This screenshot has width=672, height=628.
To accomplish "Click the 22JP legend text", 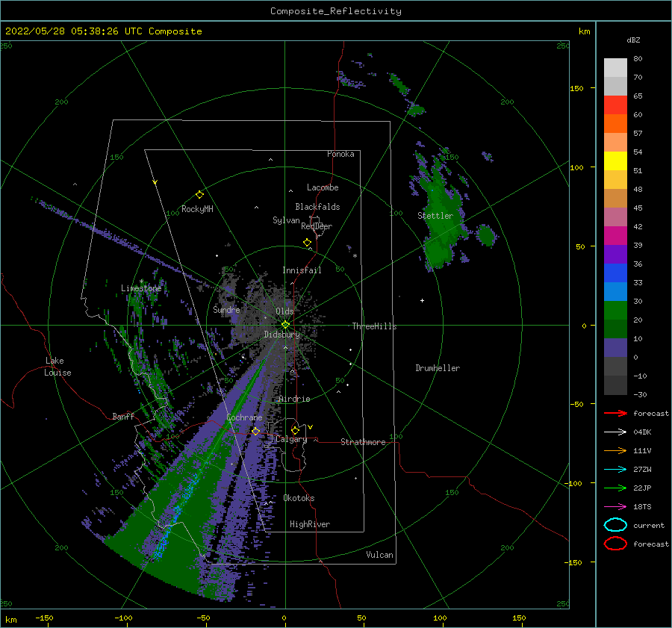I will tap(642, 488).
